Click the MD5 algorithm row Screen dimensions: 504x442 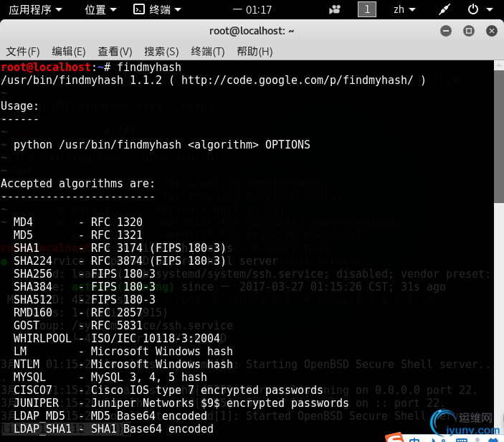77,235
